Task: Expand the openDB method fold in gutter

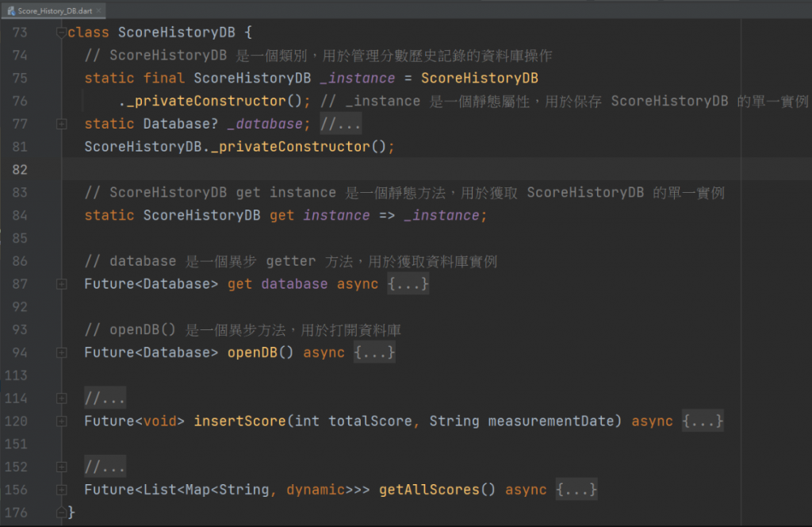Action: 61,352
